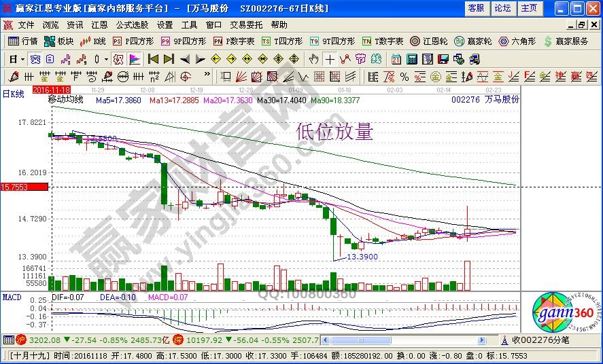603x364 pixels.
Task: Expand the 日 period dropdown arrow
Action: (x=22, y=59)
